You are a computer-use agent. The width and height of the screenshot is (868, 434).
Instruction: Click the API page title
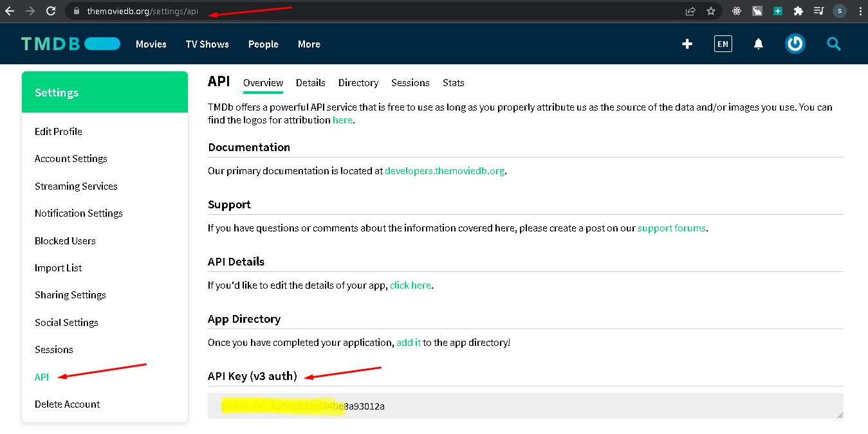click(x=219, y=82)
